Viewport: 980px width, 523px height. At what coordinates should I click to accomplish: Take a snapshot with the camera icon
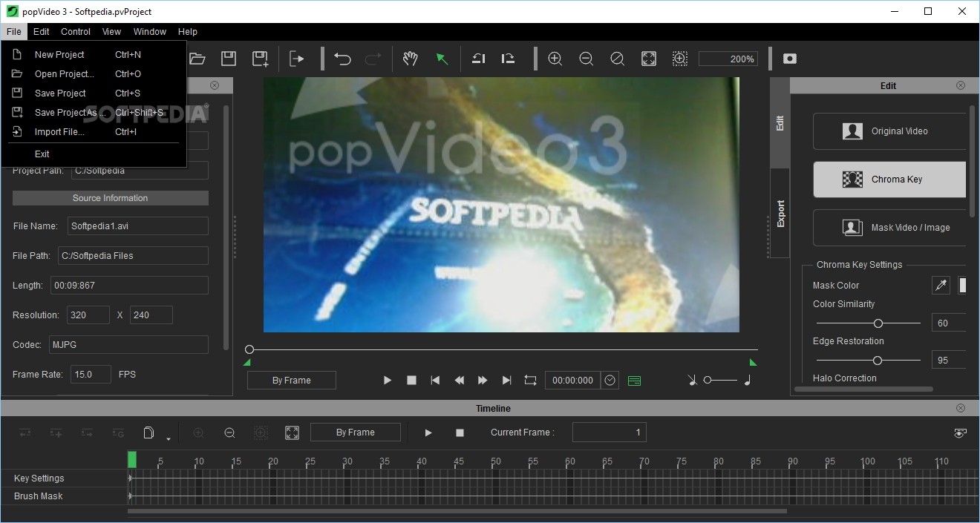[x=790, y=59]
